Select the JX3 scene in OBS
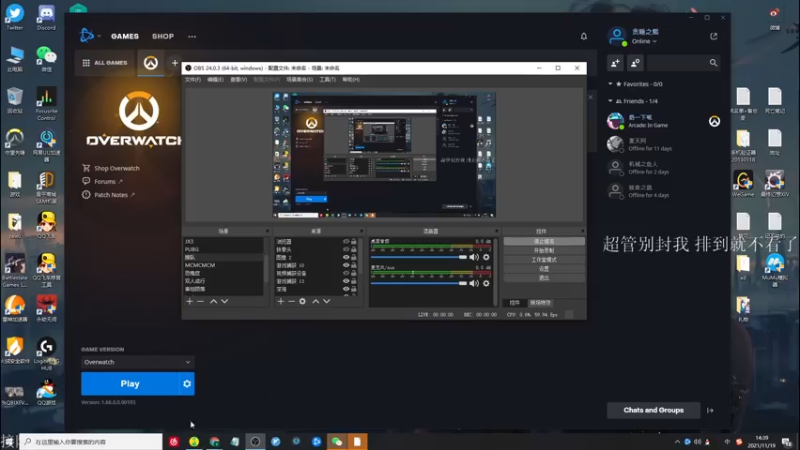The image size is (800, 450). [x=223, y=241]
